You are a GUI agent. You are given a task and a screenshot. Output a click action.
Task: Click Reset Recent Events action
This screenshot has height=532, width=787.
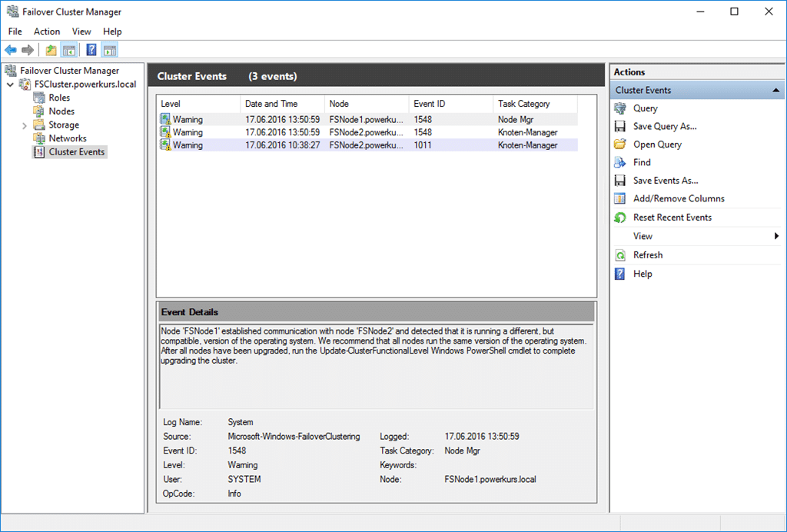[672, 218]
